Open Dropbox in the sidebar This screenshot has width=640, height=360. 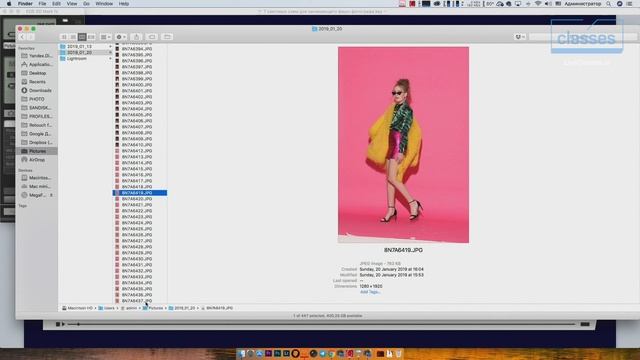pyautogui.click(x=37, y=142)
